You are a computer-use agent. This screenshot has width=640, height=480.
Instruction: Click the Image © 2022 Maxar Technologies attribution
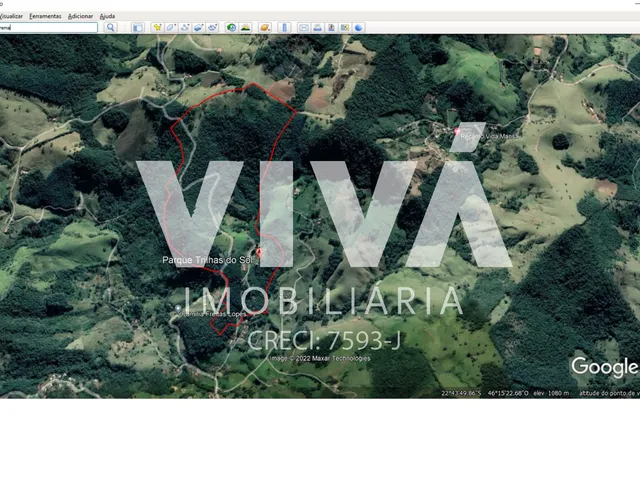[x=320, y=358]
